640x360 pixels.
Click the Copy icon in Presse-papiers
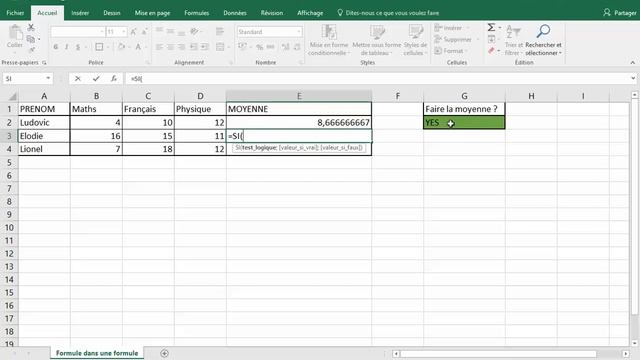[x=31, y=39]
